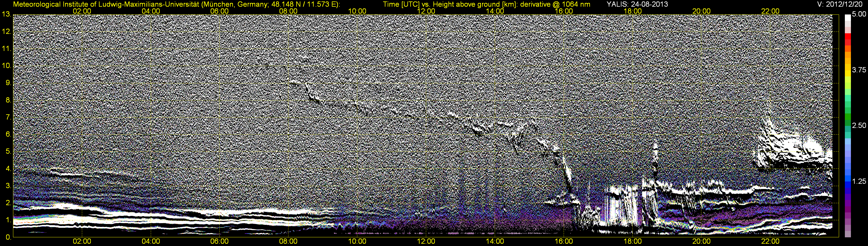Click the 2.50 color scale value

(x=859, y=126)
